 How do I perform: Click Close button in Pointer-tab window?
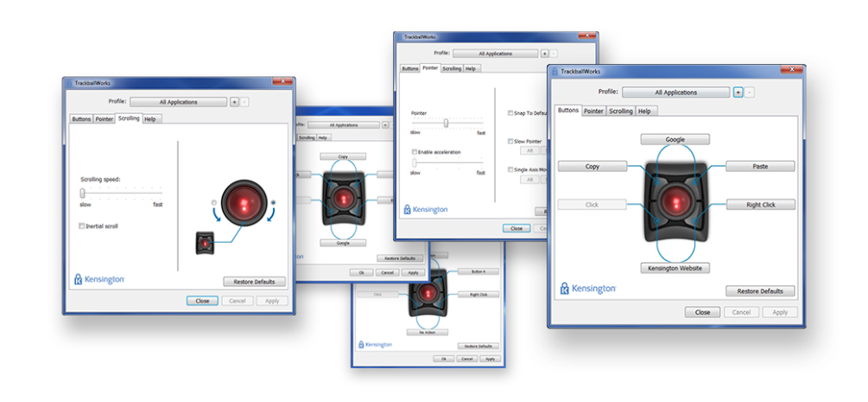[516, 228]
